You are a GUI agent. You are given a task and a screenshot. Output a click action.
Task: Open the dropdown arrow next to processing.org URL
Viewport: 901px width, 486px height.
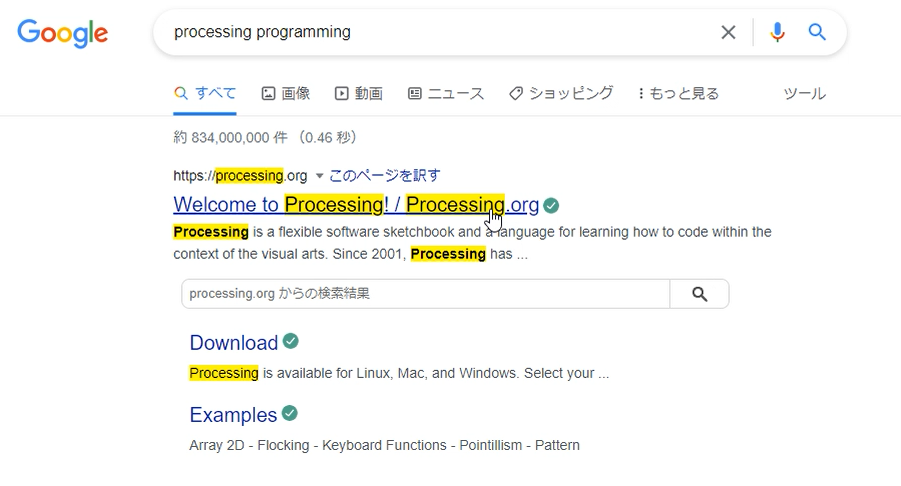319,175
